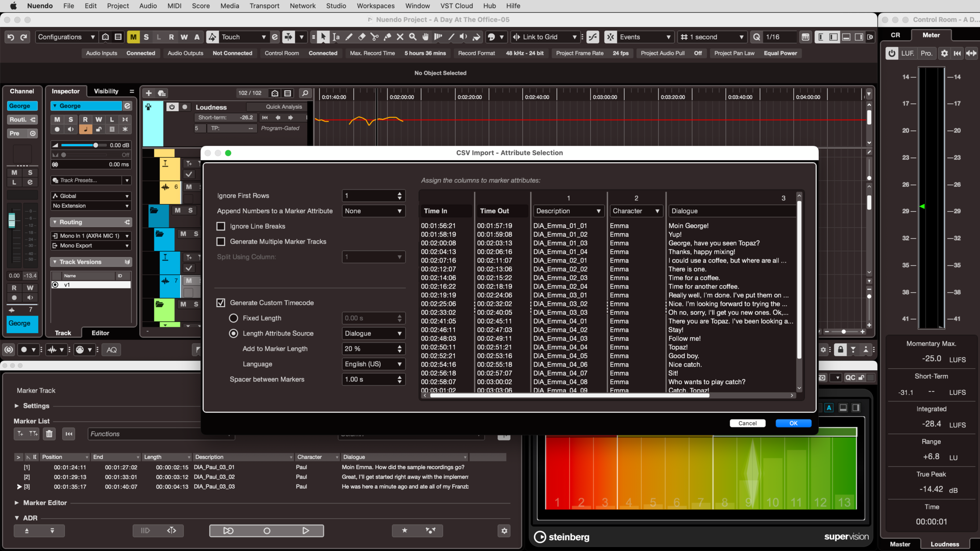
Task: Enable Ignore Line Breaks checkbox
Action: click(x=221, y=226)
